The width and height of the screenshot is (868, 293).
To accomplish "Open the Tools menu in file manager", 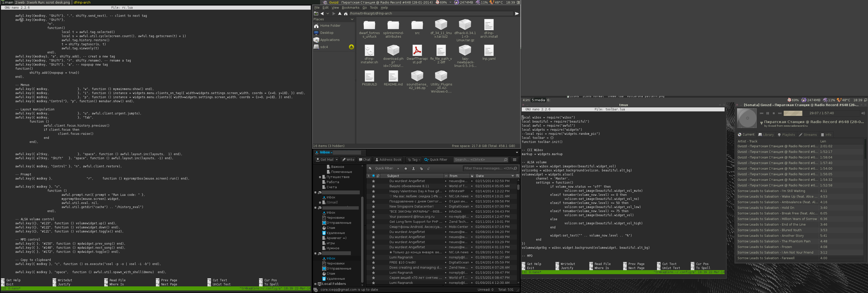I will [374, 8].
